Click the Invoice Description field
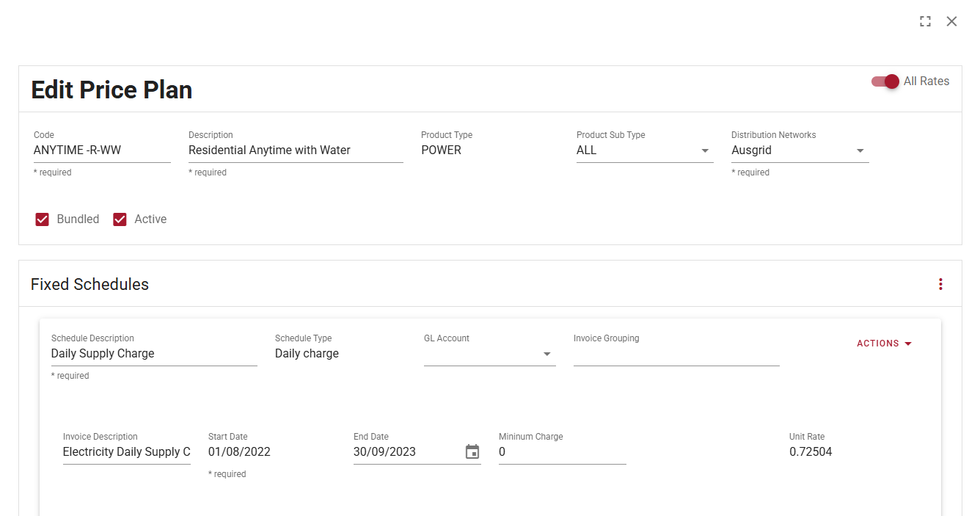The width and height of the screenshot is (980, 516). [126, 452]
